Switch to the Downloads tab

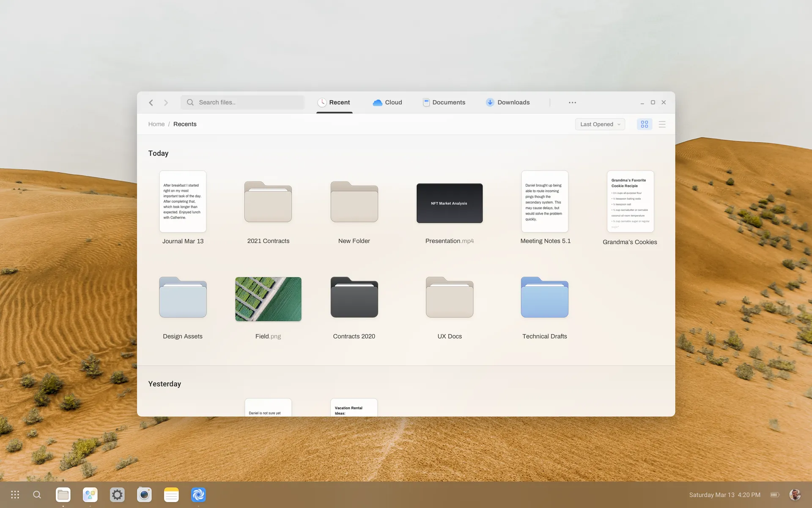[507, 102]
